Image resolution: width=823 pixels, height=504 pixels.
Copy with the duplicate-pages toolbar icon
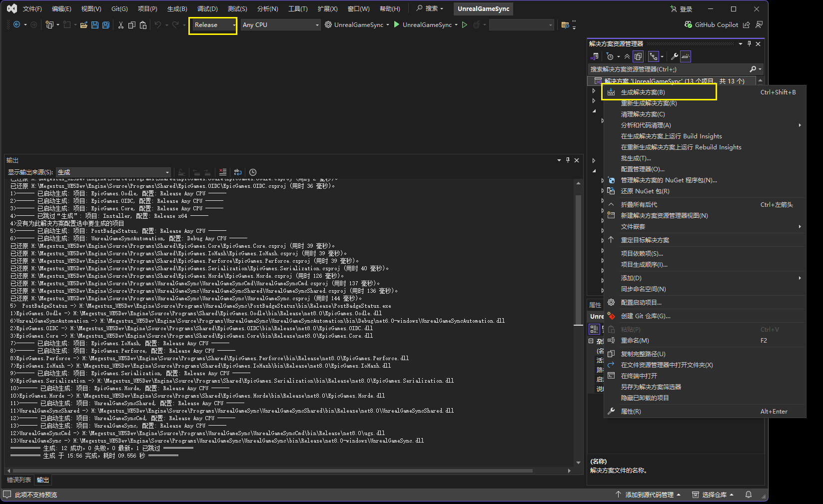point(132,24)
